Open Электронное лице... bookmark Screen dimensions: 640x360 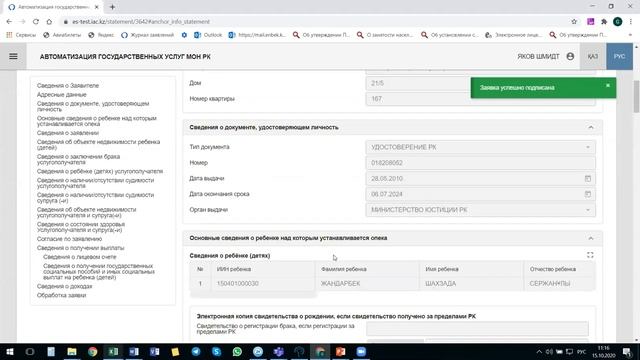(514, 35)
